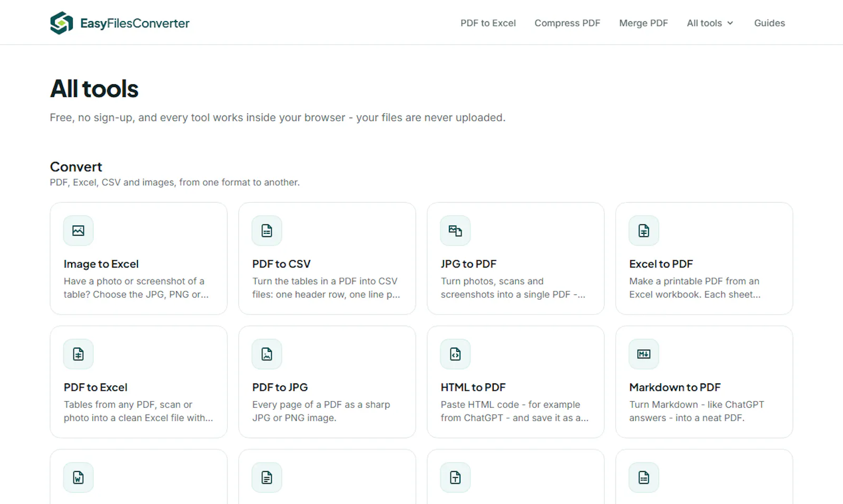Expand the All tools dropdown chevron
Viewport: 843px width, 504px height.
(730, 23)
